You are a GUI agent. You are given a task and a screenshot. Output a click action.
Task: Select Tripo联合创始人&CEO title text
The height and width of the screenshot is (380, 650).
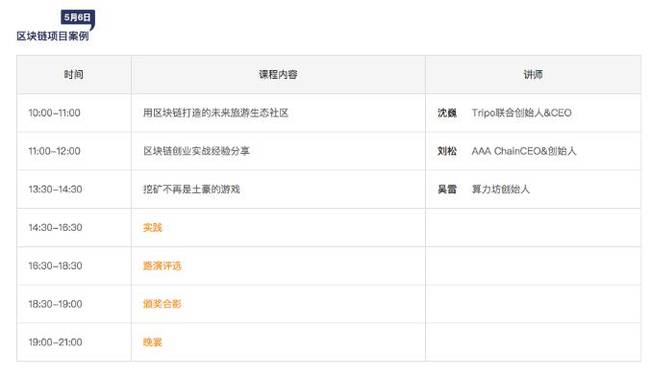point(521,113)
